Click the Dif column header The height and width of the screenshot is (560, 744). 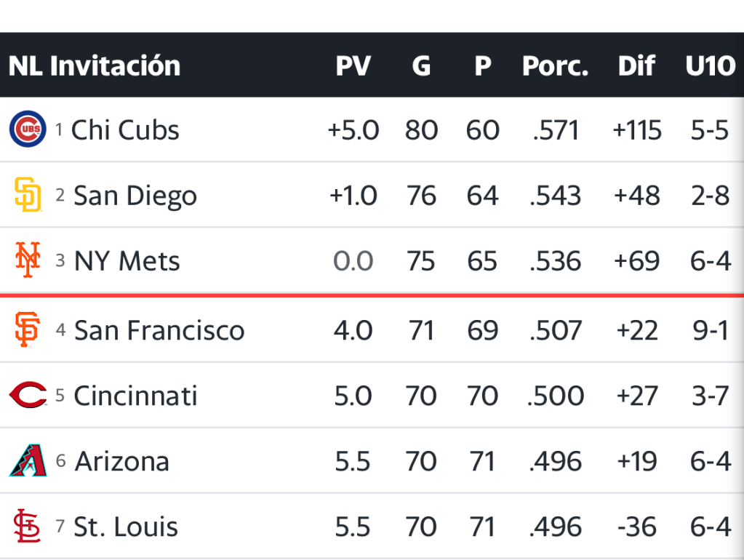coord(636,66)
